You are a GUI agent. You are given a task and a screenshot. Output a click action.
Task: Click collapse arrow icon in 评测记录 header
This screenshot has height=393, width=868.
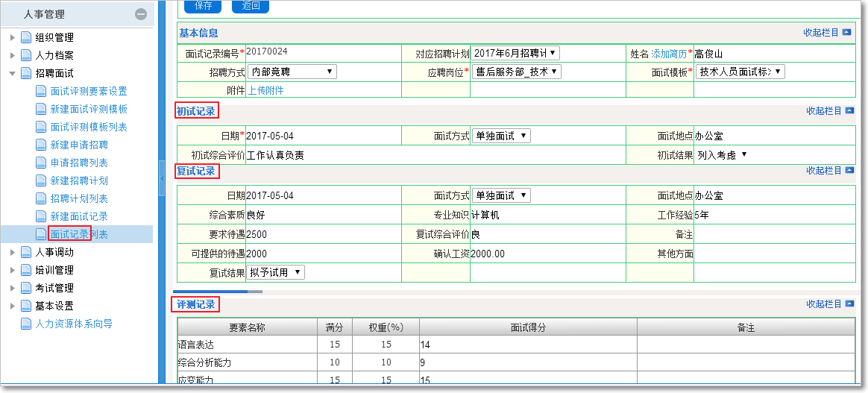[x=849, y=304]
